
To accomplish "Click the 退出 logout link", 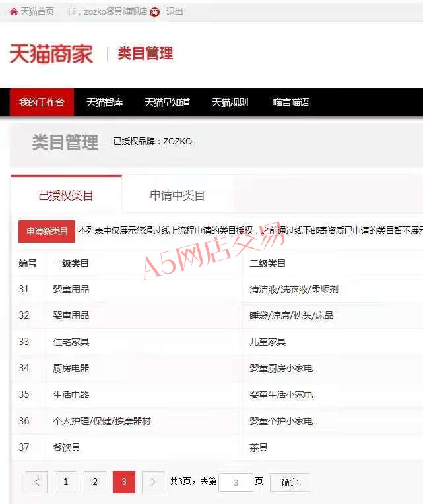I will 174,12.
